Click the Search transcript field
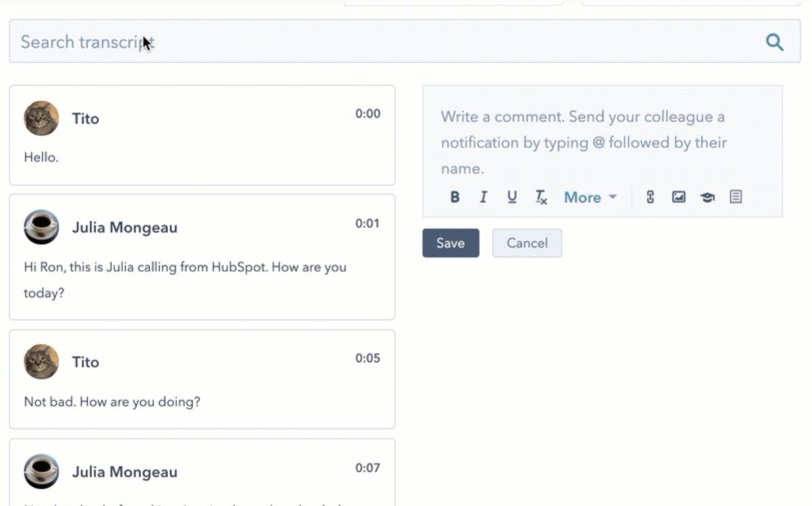The image size is (812, 506). (379, 42)
